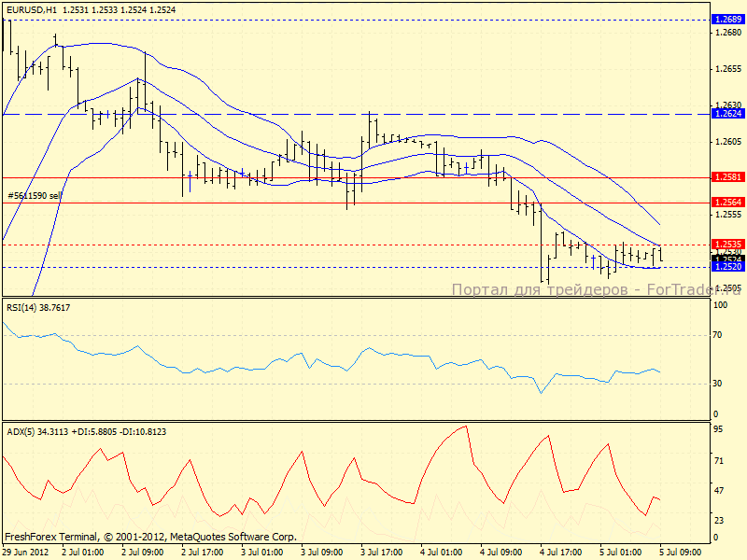Click the 4 Jul 01:00 time label

click(x=441, y=553)
